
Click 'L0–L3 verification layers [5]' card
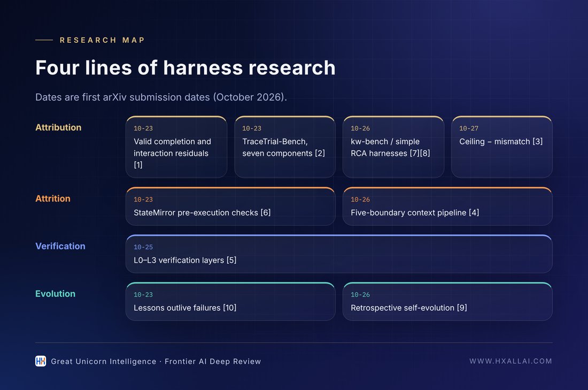339,254
